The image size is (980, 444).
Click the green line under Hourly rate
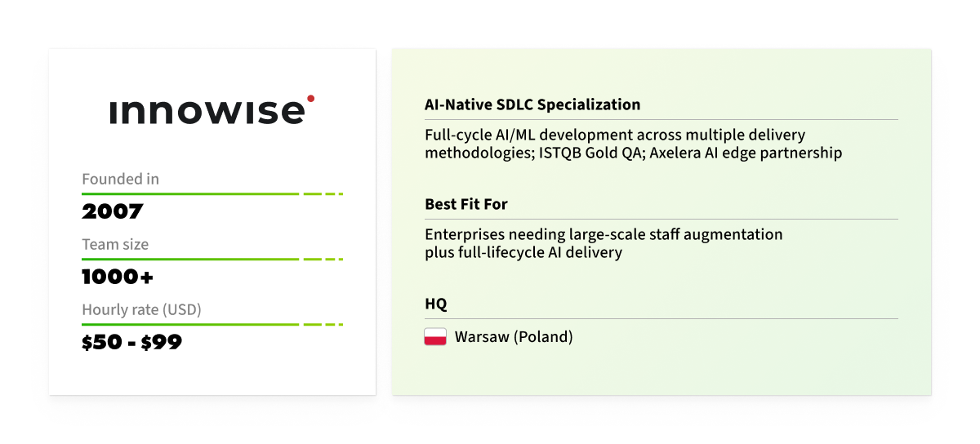[x=212, y=325]
